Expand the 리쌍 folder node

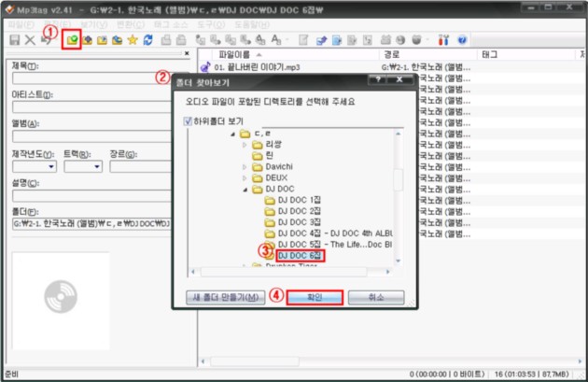(245, 145)
